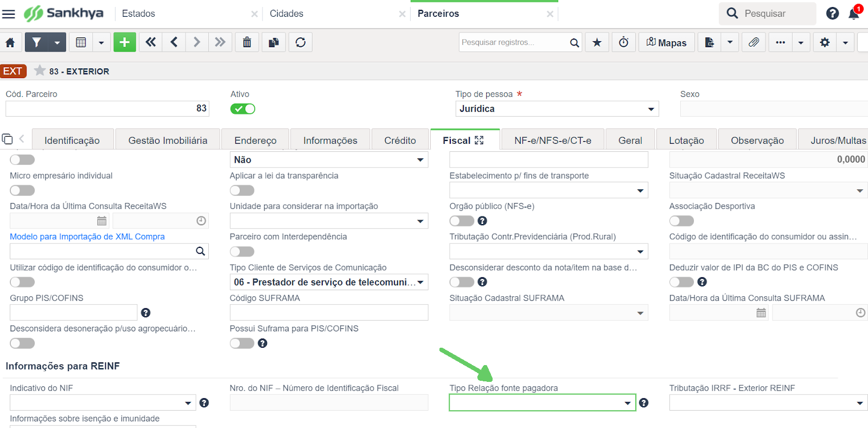Open the more options ellipsis
This screenshot has height=428, width=868.
(781, 42)
